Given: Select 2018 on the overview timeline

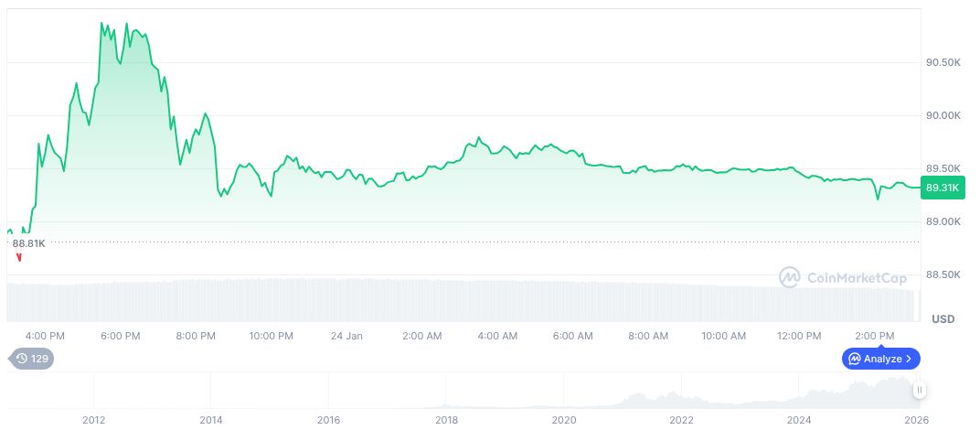Looking at the screenshot, I should 446,420.
